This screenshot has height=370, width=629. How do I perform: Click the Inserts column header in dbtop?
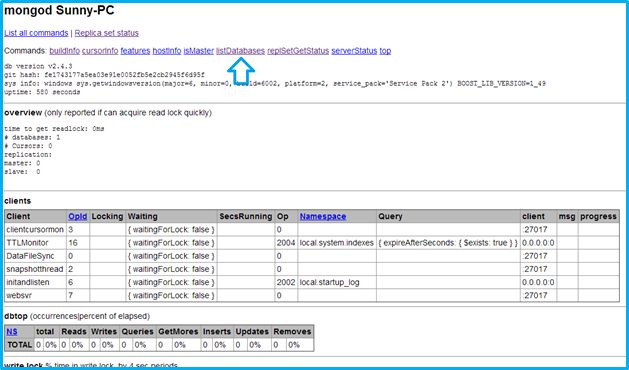coord(217,331)
